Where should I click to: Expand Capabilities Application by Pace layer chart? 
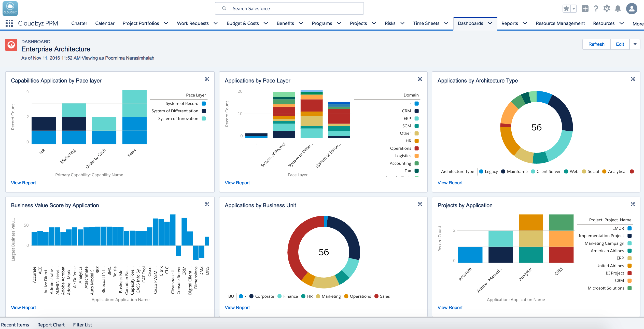click(207, 79)
